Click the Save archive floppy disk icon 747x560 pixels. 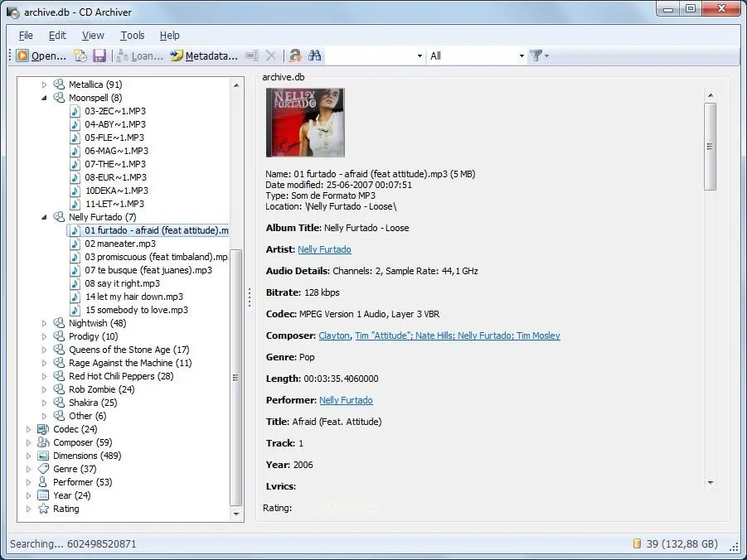[100, 56]
